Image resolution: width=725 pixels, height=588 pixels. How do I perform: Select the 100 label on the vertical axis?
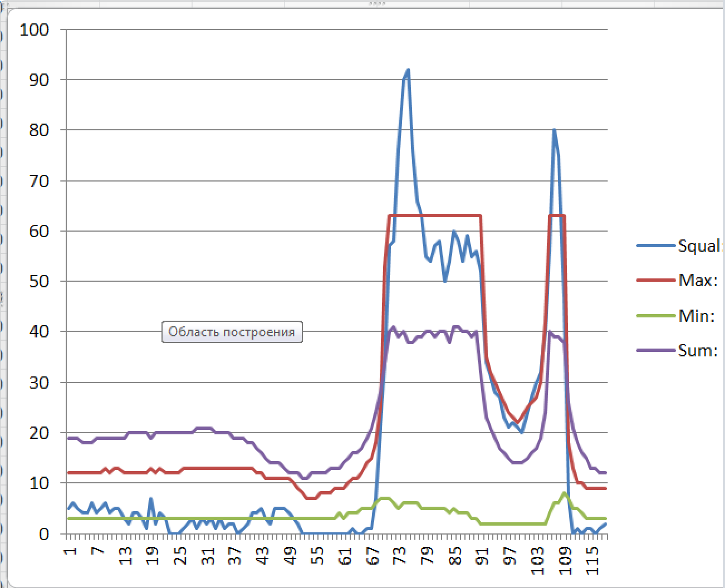(x=35, y=30)
